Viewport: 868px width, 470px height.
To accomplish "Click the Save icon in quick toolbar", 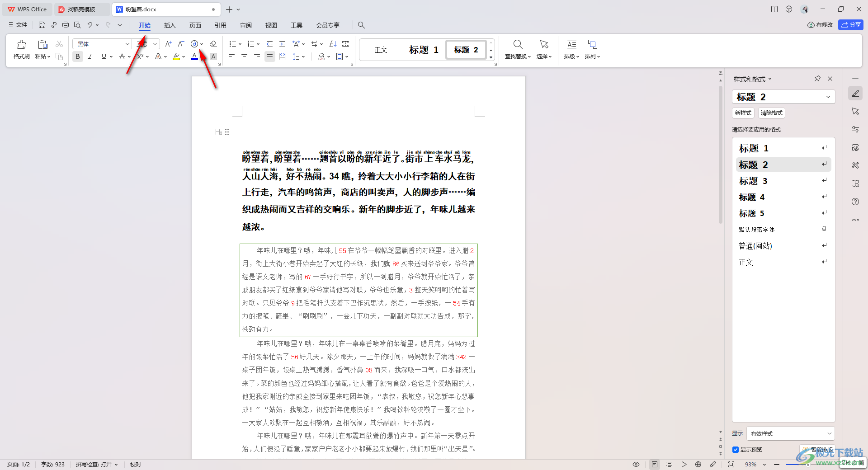I will [42, 25].
